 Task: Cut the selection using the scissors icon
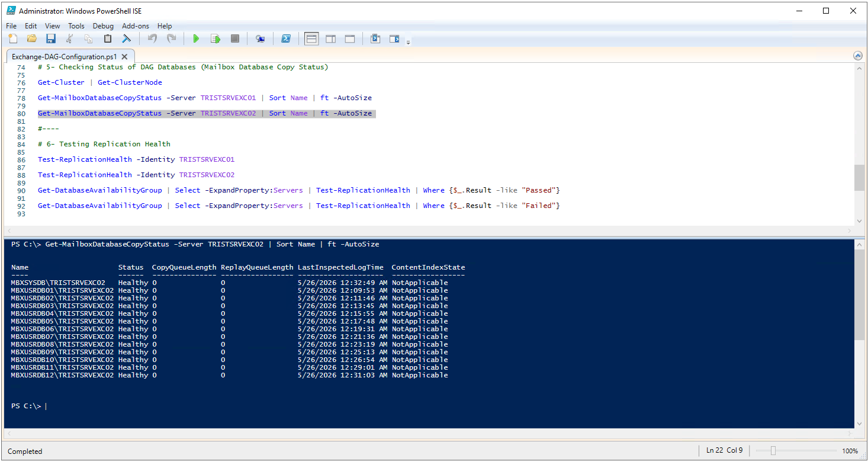(x=70, y=39)
